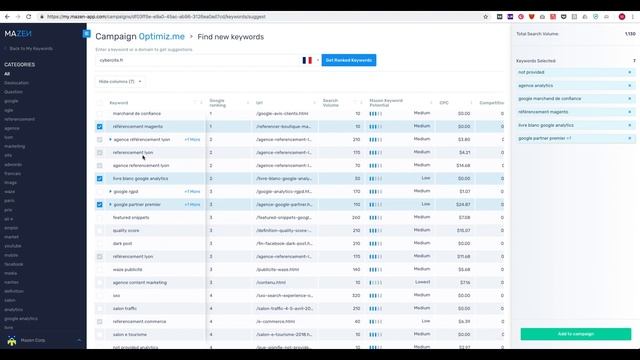This screenshot has width=640, height=360.
Task: Show '+1 More' for google rgpd
Action: (192, 191)
